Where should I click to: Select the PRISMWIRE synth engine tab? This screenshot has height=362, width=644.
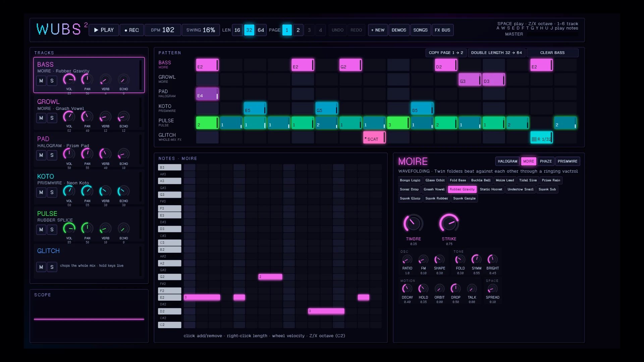coord(568,162)
